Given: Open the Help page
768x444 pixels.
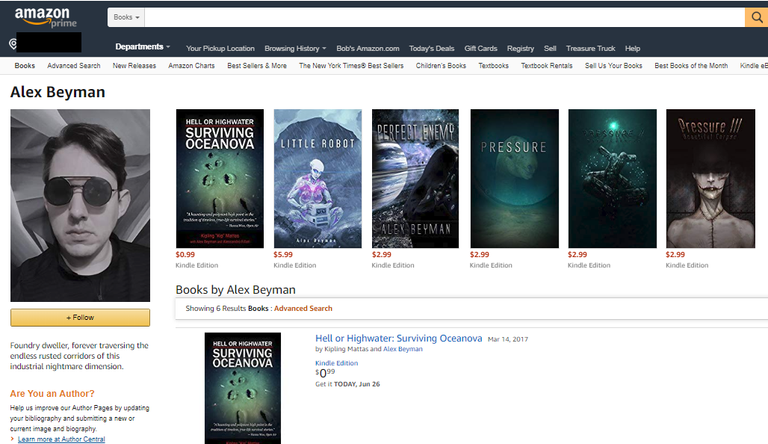Looking at the screenshot, I should [x=632, y=48].
